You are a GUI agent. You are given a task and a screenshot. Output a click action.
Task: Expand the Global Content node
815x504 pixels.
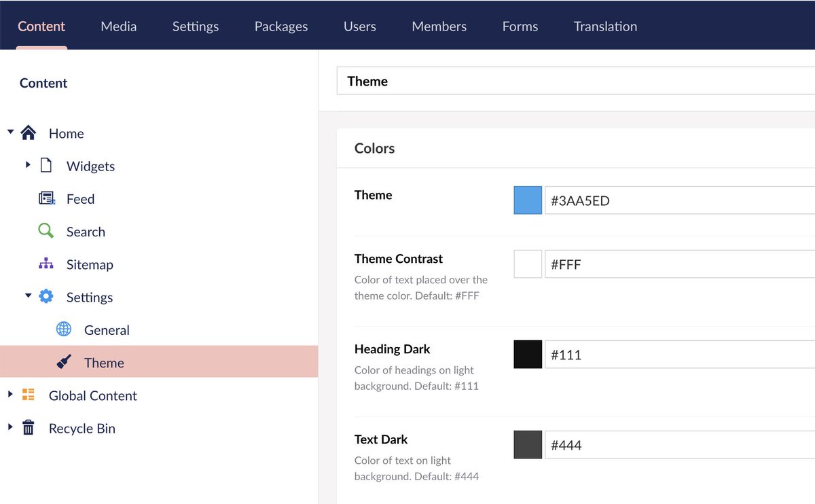(x=10, y=393)
